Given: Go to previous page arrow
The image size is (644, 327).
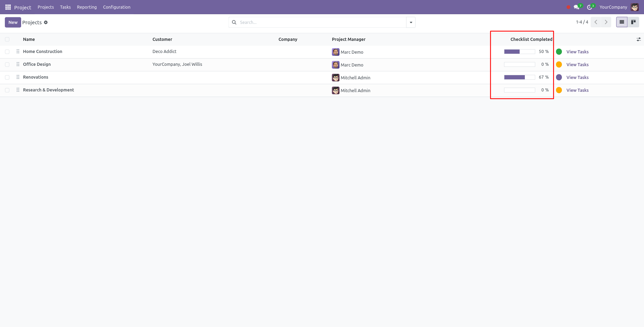Looking at the screenshot, I should 596,22.
